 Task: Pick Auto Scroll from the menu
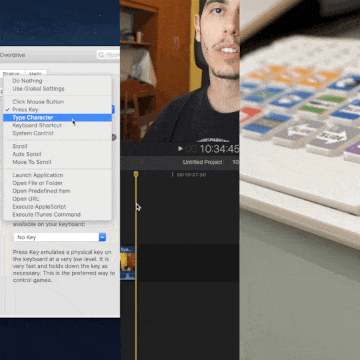tap(57, 154)
